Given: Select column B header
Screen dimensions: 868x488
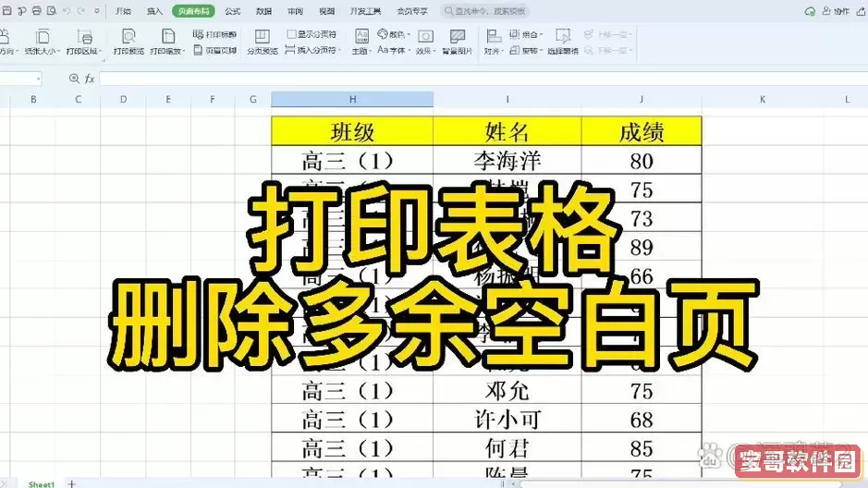Looking at the screenshot, I should 33,100.
